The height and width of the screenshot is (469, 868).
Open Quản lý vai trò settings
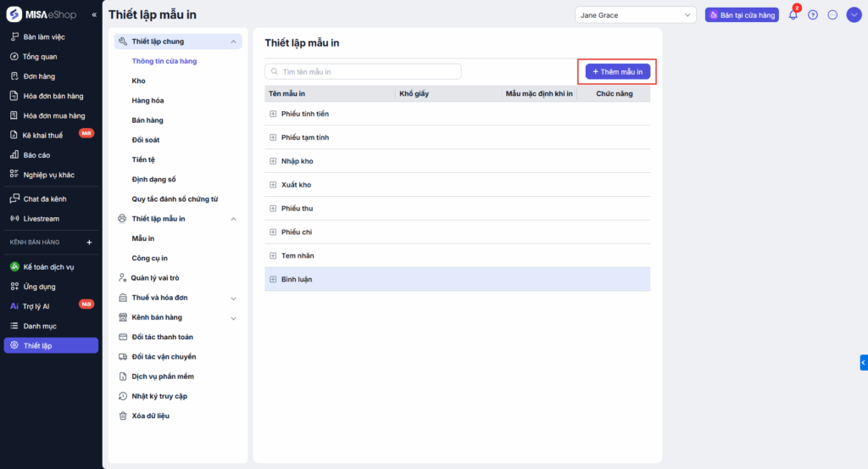pyautogui.click(x=155, y=277)
